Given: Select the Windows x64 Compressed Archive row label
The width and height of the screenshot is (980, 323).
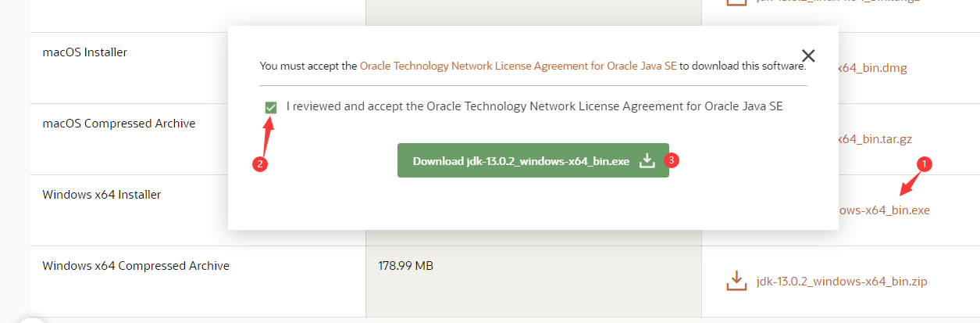Looking at the screenshot, I should [136, 266].
